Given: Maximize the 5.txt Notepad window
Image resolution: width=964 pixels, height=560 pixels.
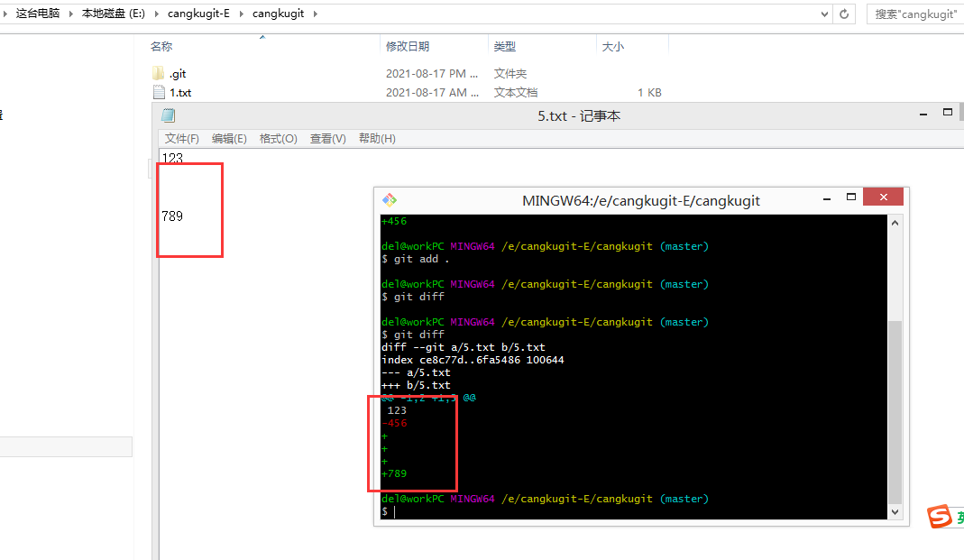Looking at the screenshot, I should click(x=948, y=113).
